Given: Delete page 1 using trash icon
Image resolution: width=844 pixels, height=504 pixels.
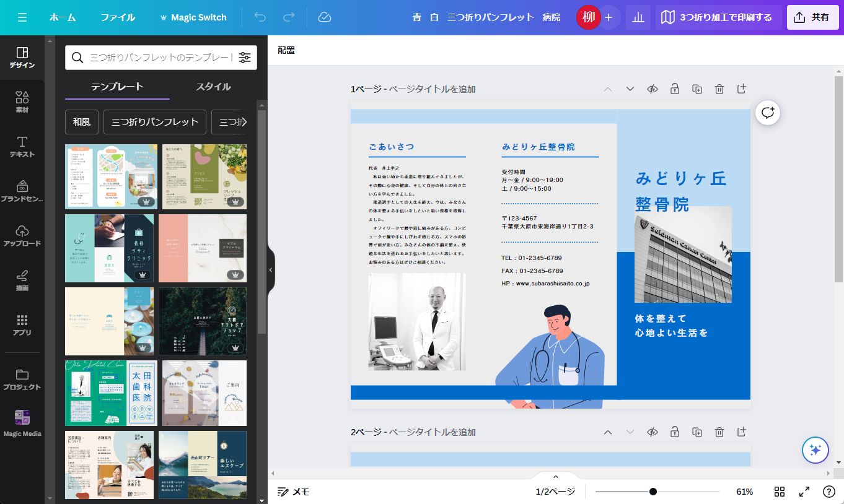Looking at the screenshot, I should click(719, 89).
